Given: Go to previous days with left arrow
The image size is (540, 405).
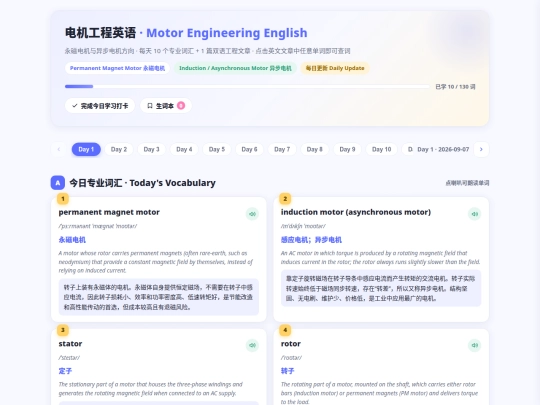Looking at the screenshot, I should coord(59,149).
